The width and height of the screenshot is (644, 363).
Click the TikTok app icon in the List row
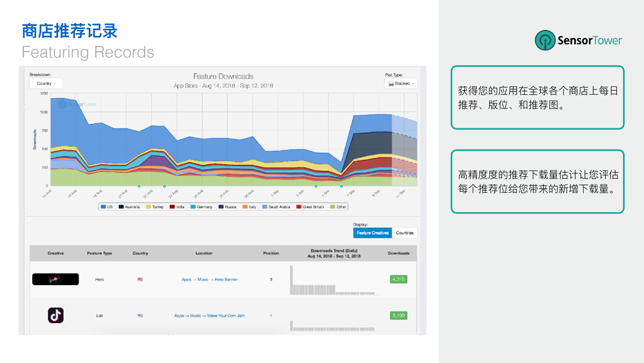(55, 315)
